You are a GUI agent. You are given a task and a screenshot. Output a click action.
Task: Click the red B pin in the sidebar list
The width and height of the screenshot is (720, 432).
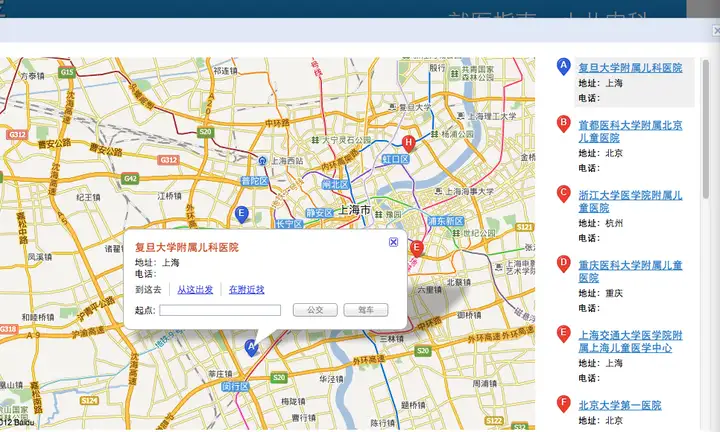(563, 124)
